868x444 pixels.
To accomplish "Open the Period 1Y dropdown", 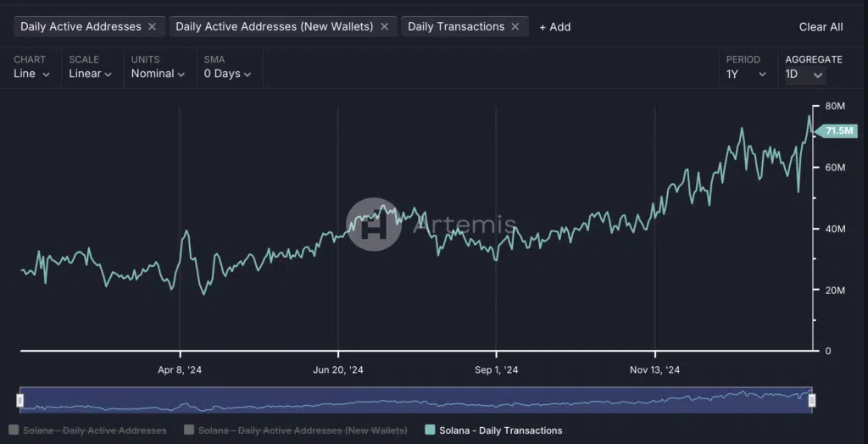I will click(746, 74).
